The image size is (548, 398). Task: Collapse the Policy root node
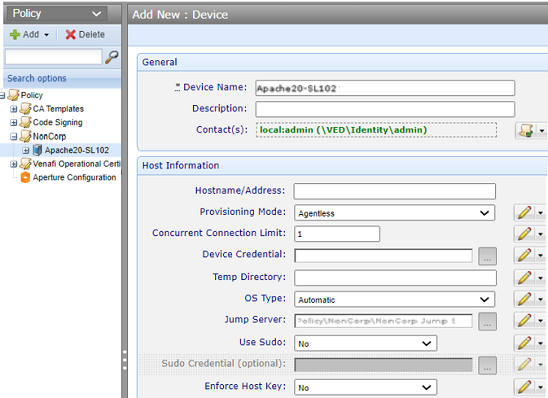(2, 95)
